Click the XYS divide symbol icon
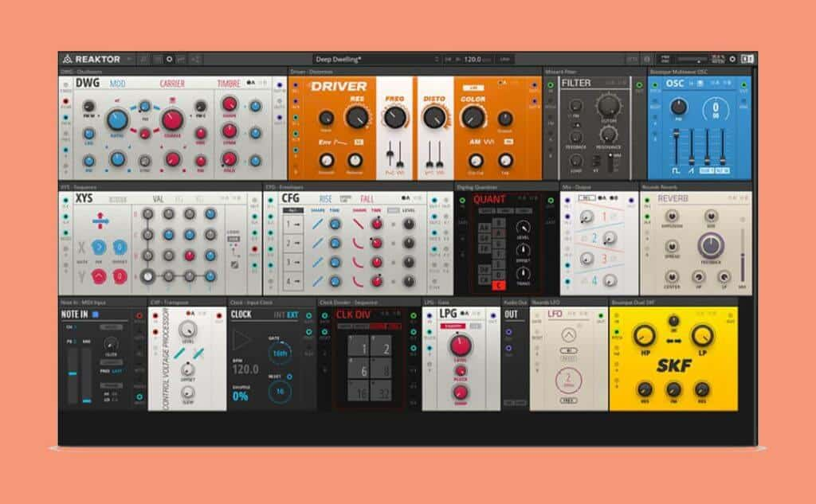Screen dimensions: 816x504 click(x=102, y=219)
